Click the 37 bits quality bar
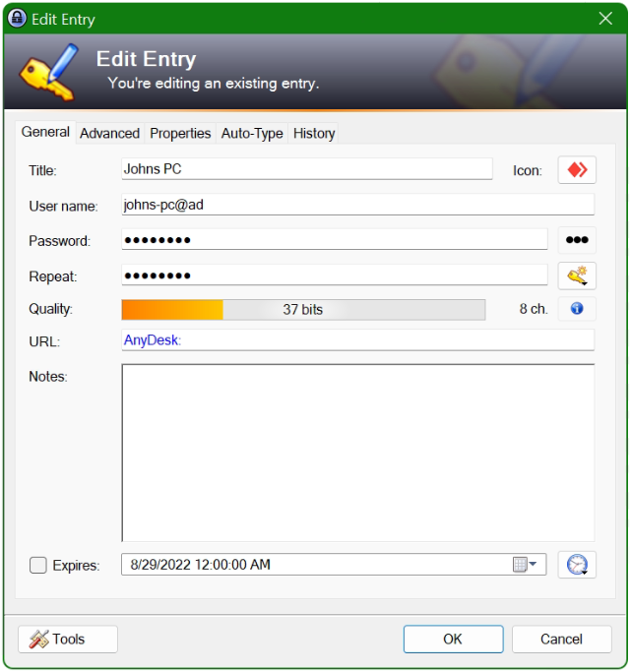The image size is (630, 672). (303, 309)
